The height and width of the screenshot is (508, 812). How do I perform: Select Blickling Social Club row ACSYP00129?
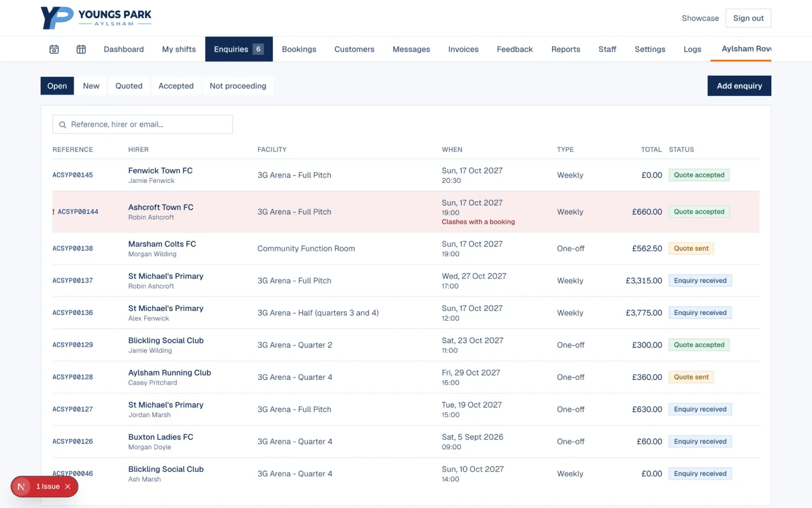pyautogui.click(x=406, y=345)
